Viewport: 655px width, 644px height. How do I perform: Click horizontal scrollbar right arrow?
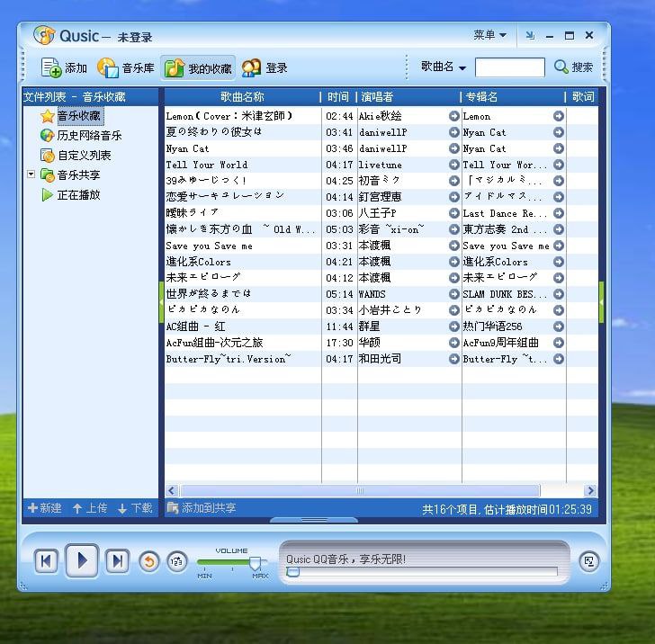click(x=590, y=490)
